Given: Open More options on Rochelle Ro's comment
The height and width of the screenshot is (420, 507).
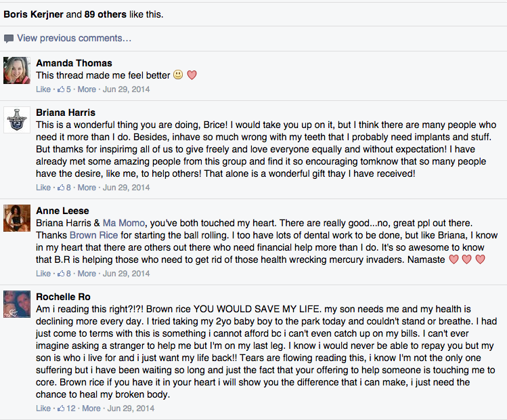Looking at the screenshot, I should 91,408.
